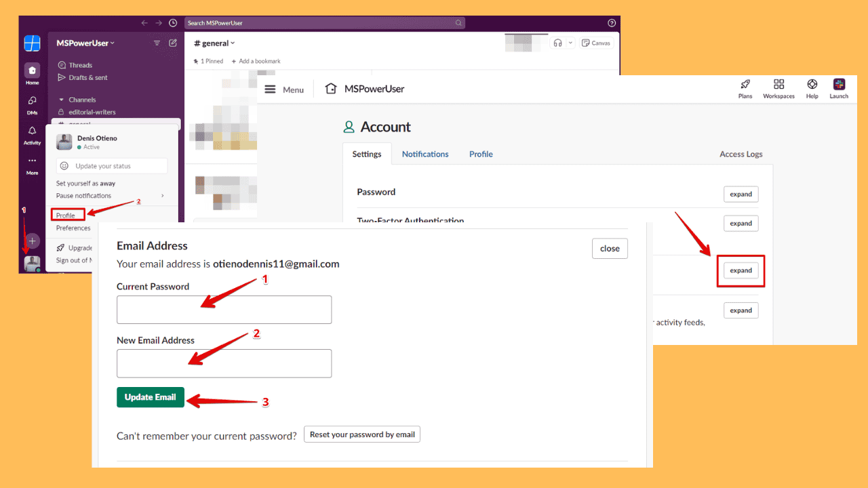
Task: Click the Update Email button
Action: [x=151, y=397]
